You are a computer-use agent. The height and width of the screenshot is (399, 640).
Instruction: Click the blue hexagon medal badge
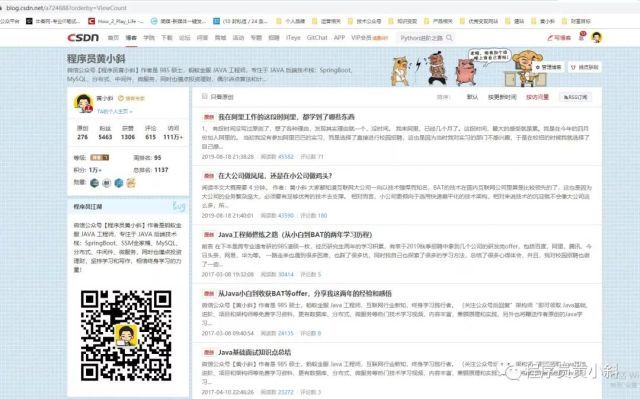pos(119,183)
